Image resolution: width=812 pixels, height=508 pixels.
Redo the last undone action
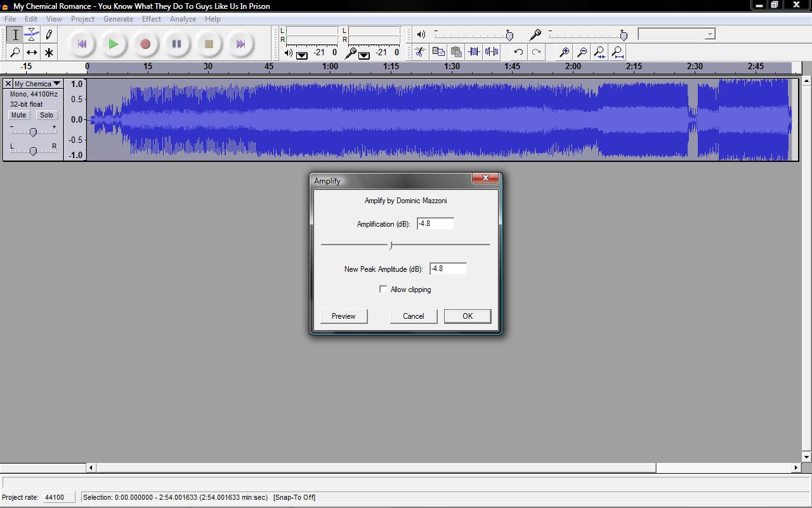click(536, 52)
